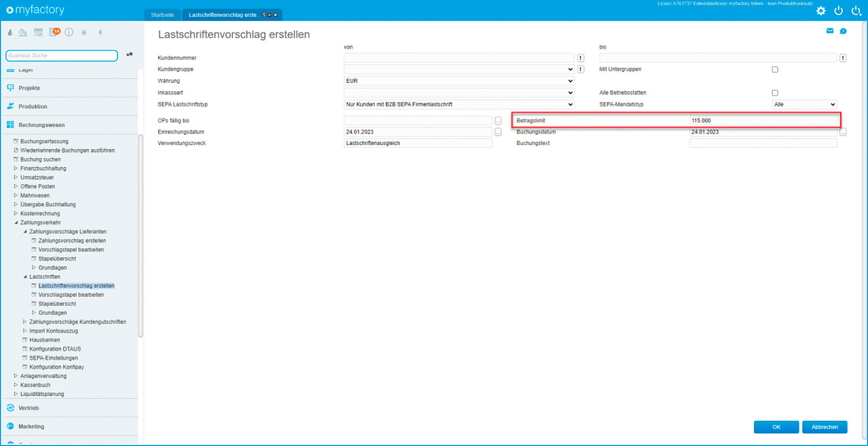Open the Kundengruppe dropdown
Screen dimensions: 868x446
tap(459, 69)
